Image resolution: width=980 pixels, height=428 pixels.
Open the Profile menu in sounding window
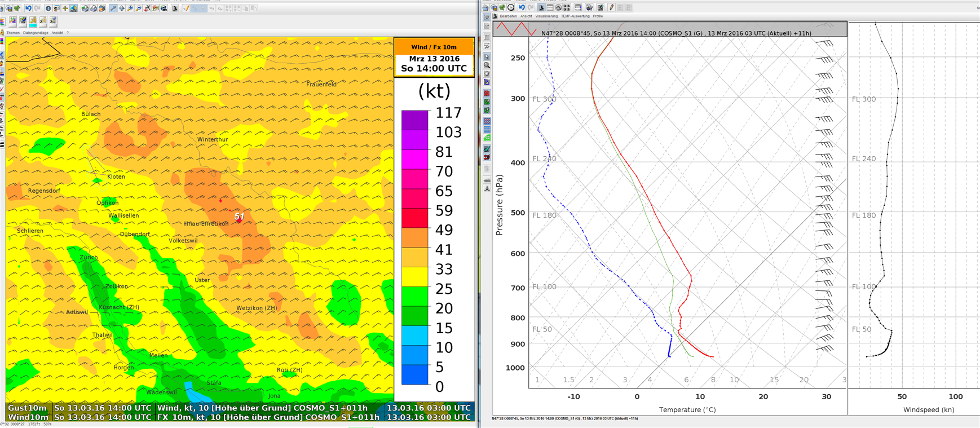point(598,16)
